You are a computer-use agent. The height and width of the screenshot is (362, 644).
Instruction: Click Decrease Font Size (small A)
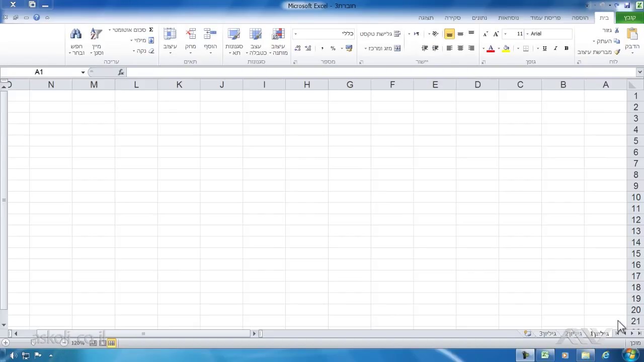point(485,34)
